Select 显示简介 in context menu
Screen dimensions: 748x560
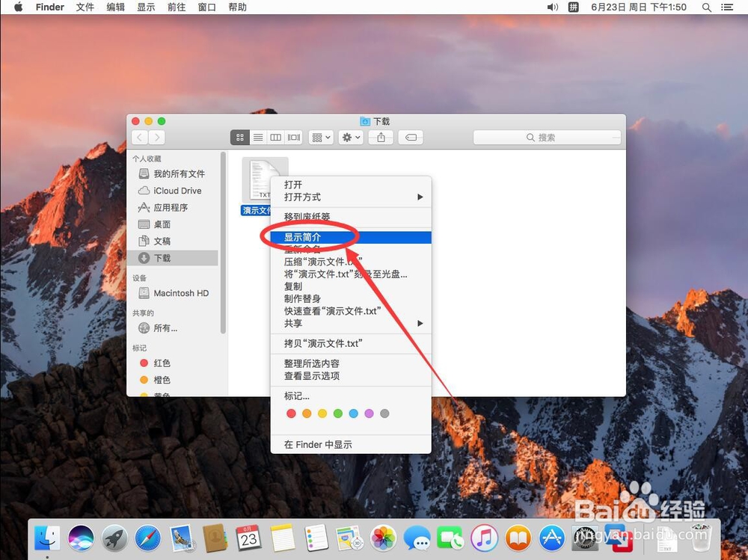point(351,237)
